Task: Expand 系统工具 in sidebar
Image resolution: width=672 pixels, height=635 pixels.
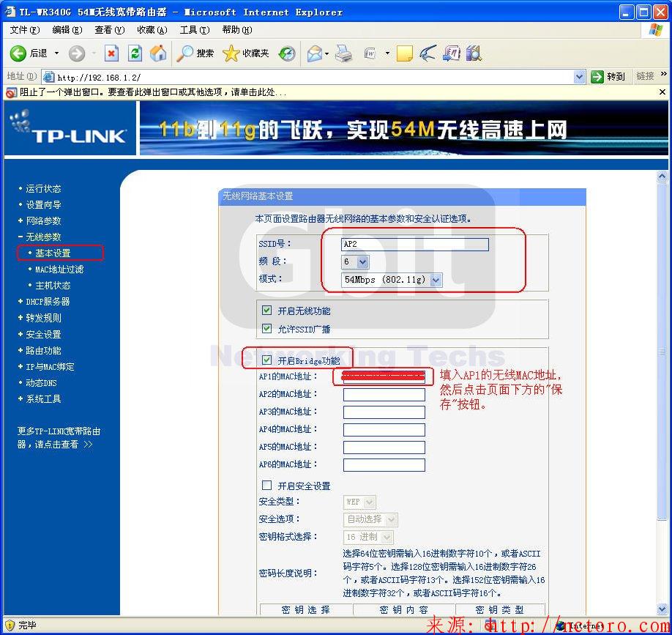Action: tap(43, 399)
